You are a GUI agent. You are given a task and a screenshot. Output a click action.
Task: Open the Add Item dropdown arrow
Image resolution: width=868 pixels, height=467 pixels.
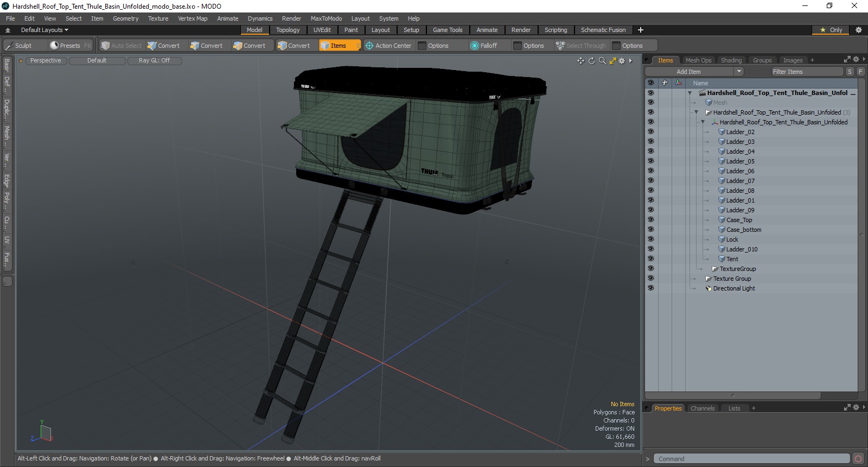pos(738,72)
